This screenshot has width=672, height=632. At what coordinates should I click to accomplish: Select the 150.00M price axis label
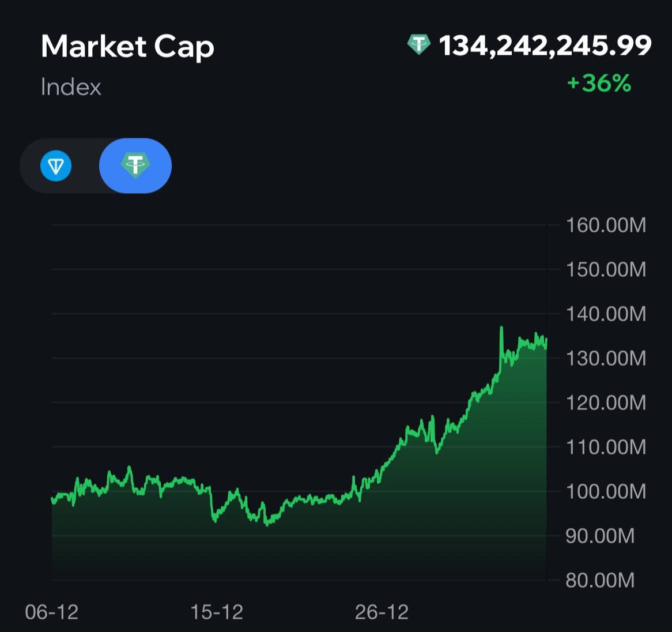tap(606, 269)
